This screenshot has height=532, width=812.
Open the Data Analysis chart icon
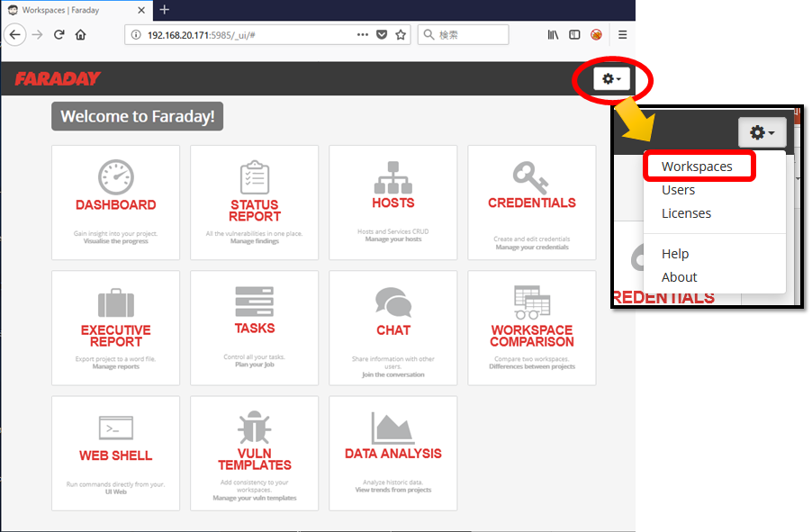pyautogui.click(x=393, y=428)
